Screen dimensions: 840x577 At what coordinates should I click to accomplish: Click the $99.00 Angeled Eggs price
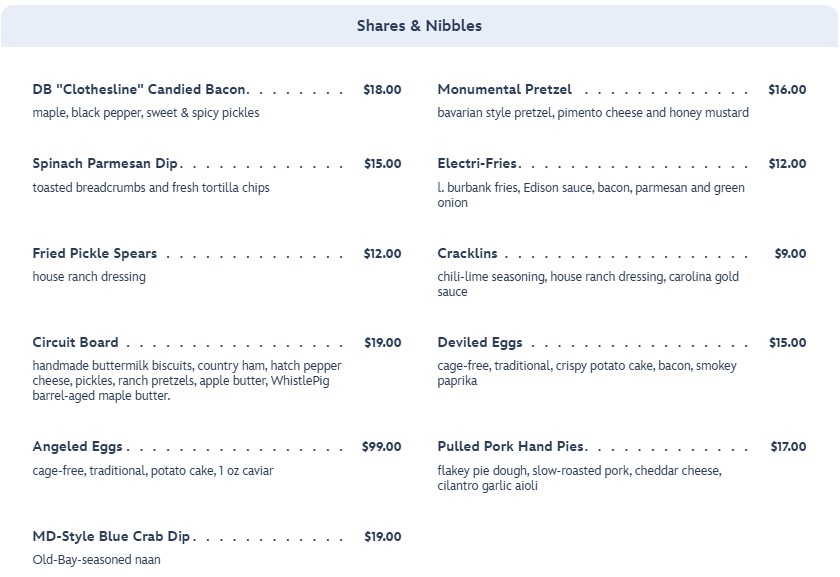pyautogui.click(x=381, y=447)
